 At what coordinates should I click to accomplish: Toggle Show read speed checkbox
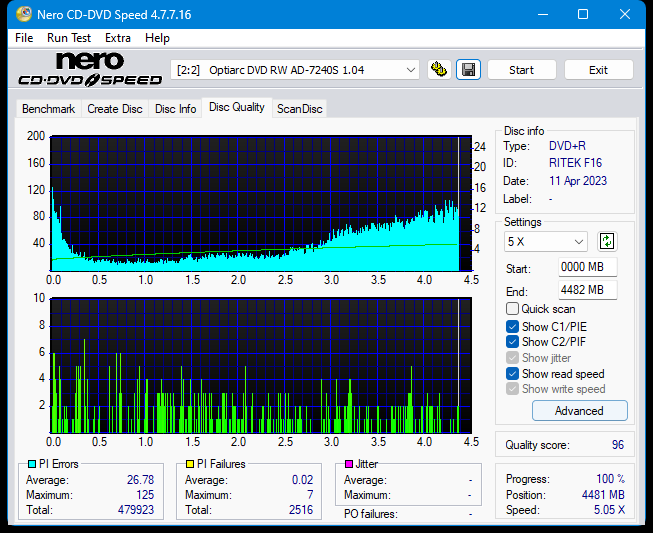click(513, 374)
